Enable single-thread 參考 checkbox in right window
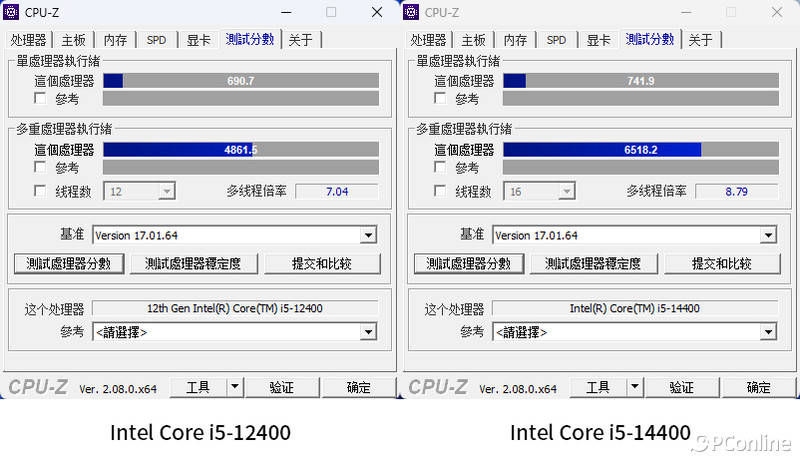 tap(440, 98)
